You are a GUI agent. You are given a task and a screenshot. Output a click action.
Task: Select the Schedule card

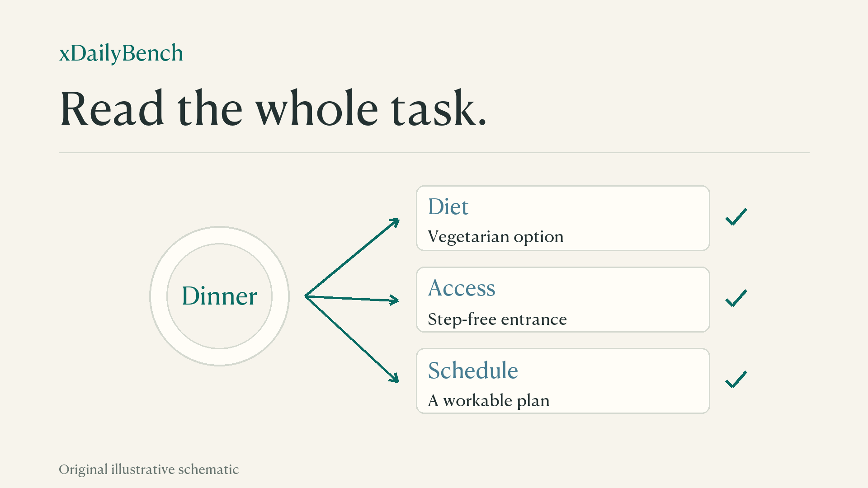[x=563, y=381]
